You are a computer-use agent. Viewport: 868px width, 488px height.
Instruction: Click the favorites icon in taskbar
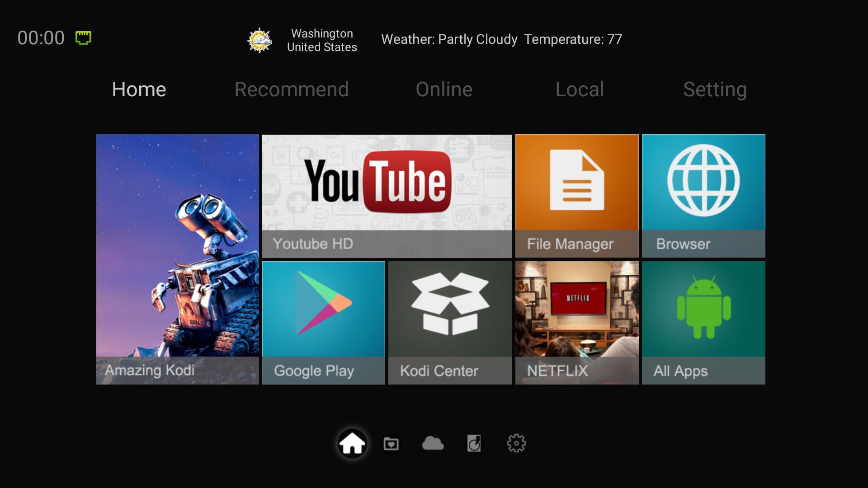coord(391,443)
